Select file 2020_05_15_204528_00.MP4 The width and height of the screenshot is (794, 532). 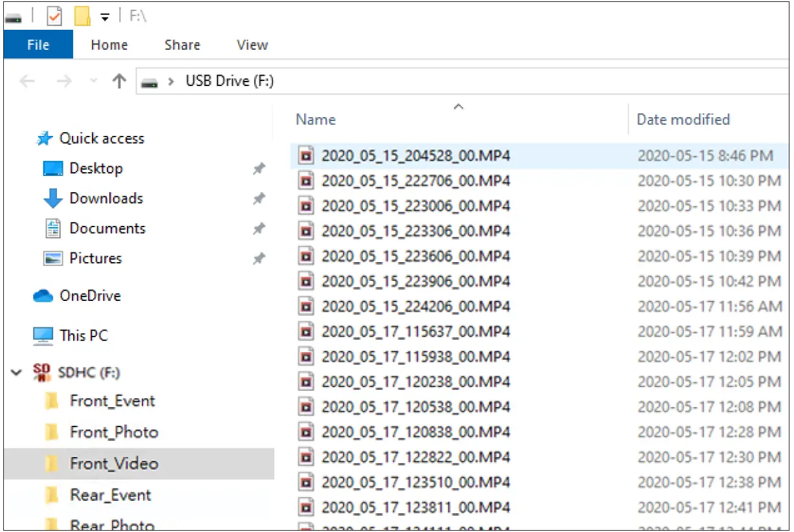[415, 155]
